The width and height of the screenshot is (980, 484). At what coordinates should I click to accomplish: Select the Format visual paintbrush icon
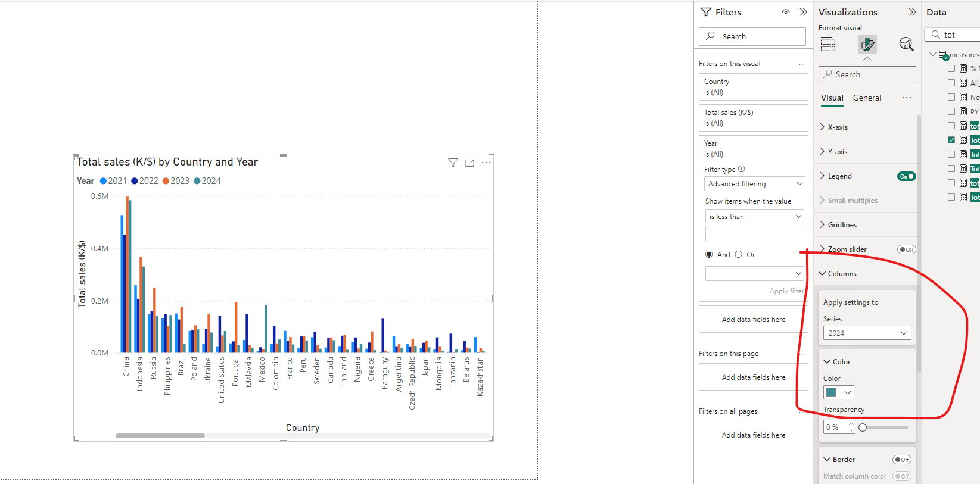[867, 44]
